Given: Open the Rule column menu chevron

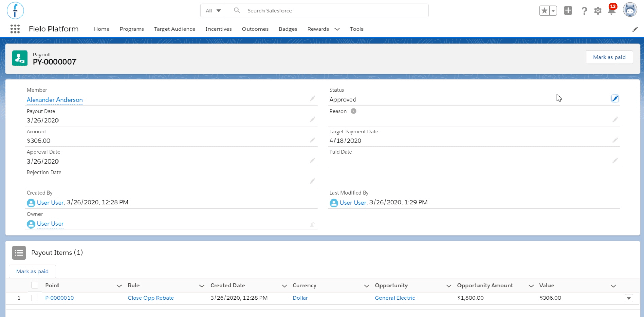Looking at the screenshot, I should (x=202, y=286).
